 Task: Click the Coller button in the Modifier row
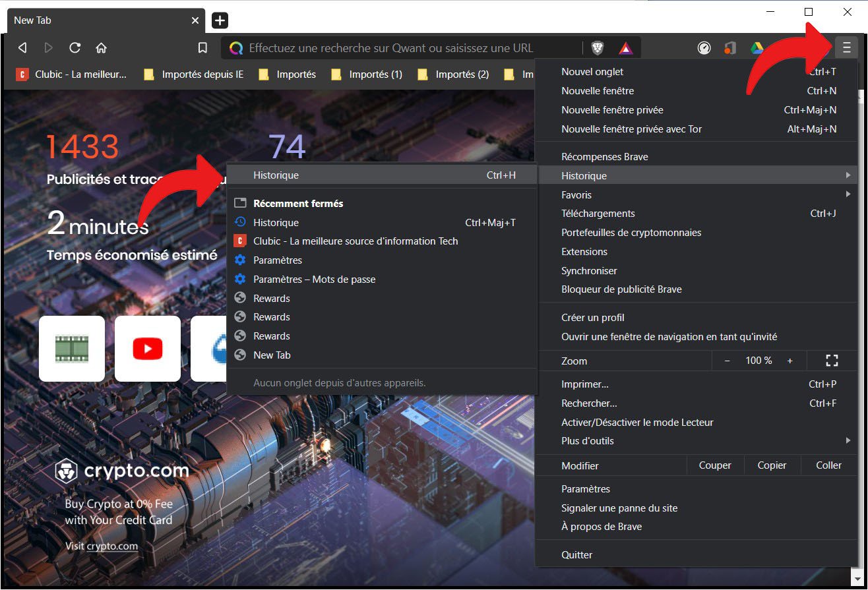(828, 465)
